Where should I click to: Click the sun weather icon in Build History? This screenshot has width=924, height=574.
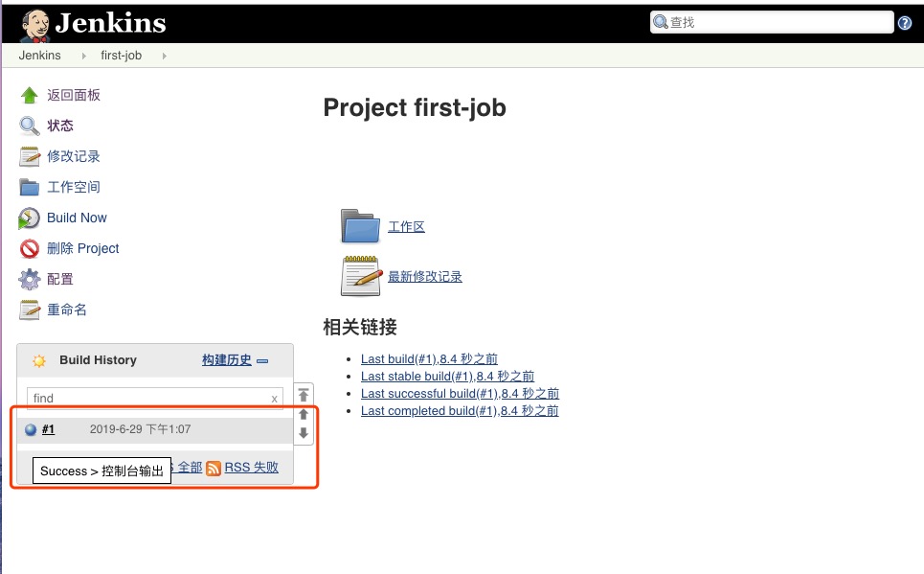click(39, 360)
